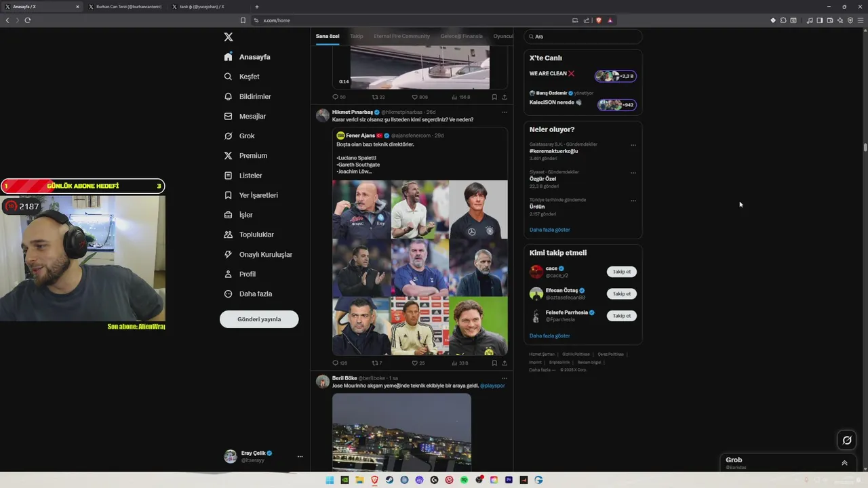
Task: Click the @playspor mention link
Action: (492, 386)
